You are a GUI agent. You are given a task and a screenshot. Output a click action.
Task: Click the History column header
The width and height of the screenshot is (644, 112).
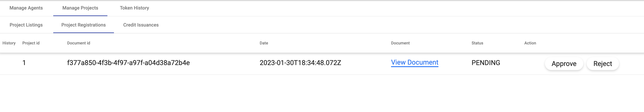click(9, 43)
